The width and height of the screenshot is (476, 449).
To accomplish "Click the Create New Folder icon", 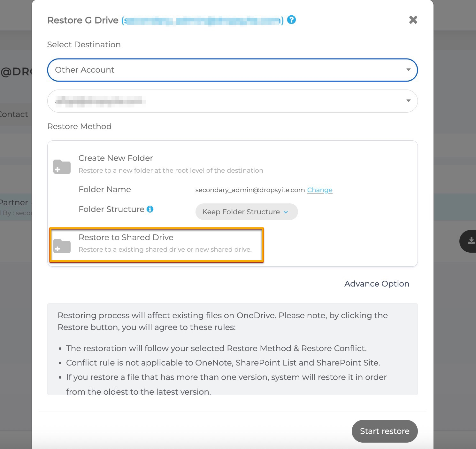I will 62,166.
